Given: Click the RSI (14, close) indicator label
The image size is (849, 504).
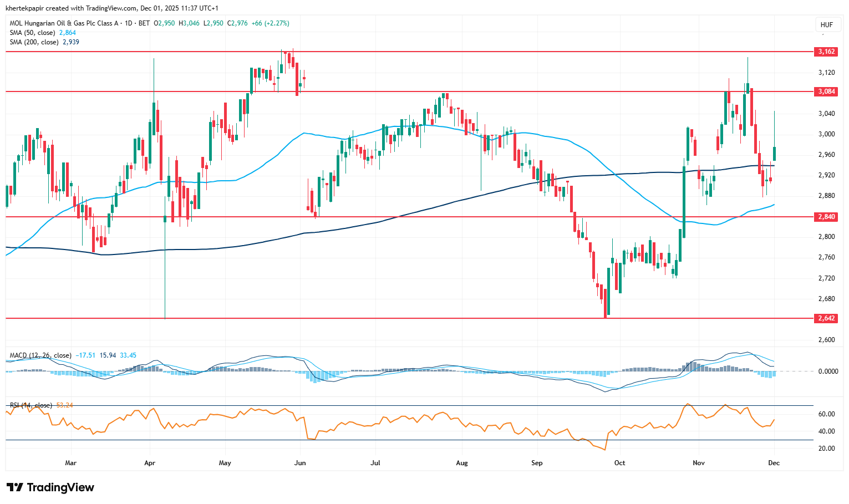Looking at the screenshot, I should click(31, 405).
